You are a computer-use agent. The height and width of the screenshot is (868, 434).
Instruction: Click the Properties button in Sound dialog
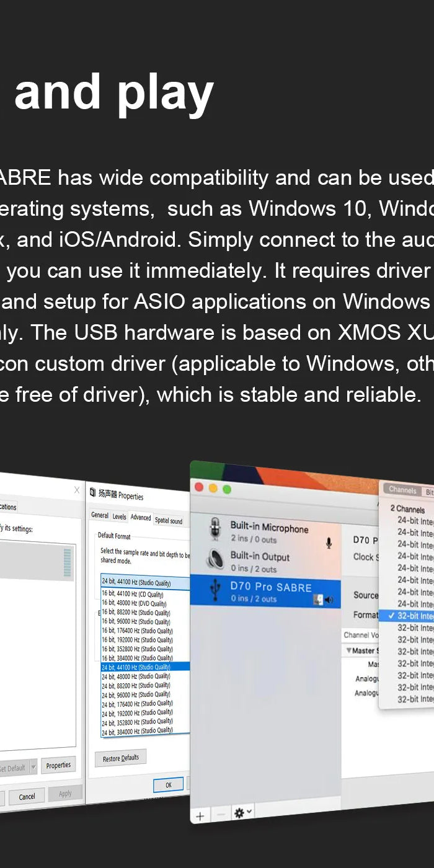pos(58,765)
